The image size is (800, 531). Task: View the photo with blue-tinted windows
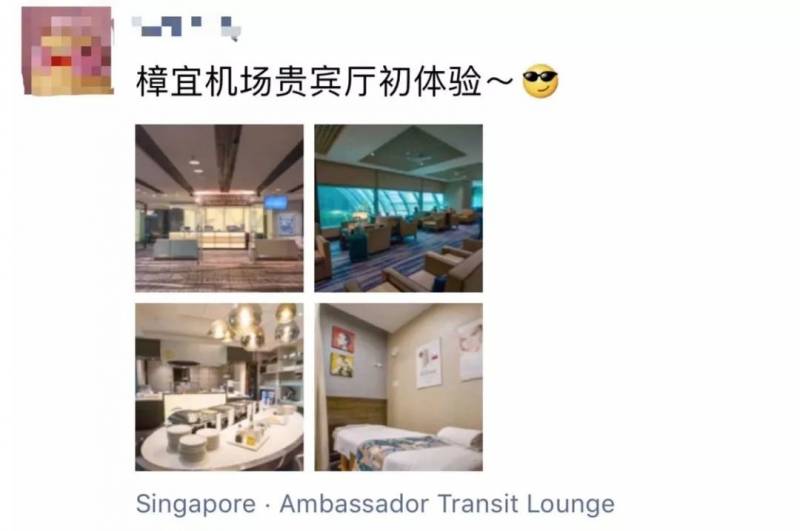click(398, 208)
